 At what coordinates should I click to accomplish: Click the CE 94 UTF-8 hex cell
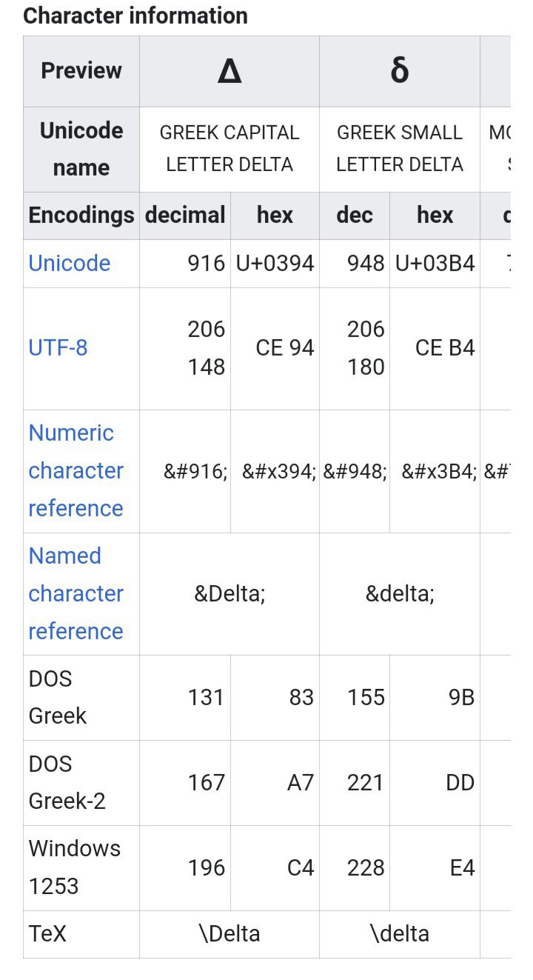pyautogui.click(x=284, y=347)
